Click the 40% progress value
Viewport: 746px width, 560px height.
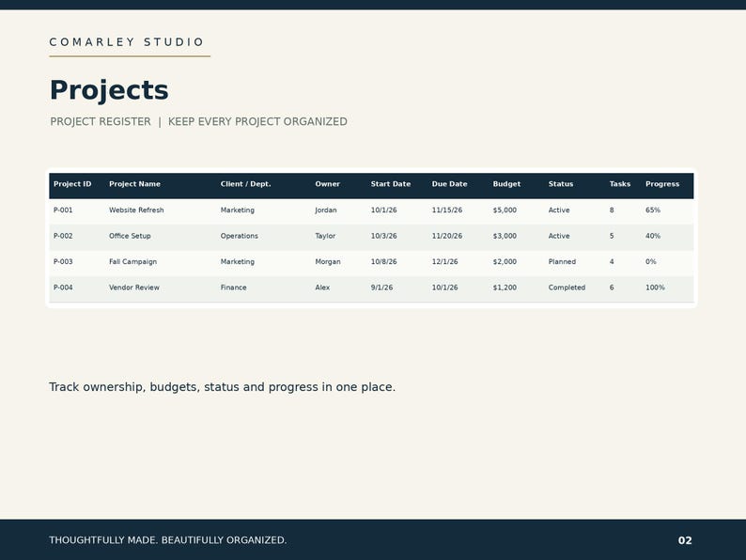coord(653,236)
